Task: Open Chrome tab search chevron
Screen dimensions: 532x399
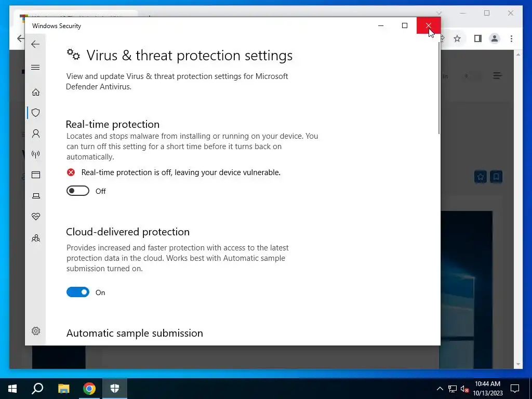Action: click(438, 13)
